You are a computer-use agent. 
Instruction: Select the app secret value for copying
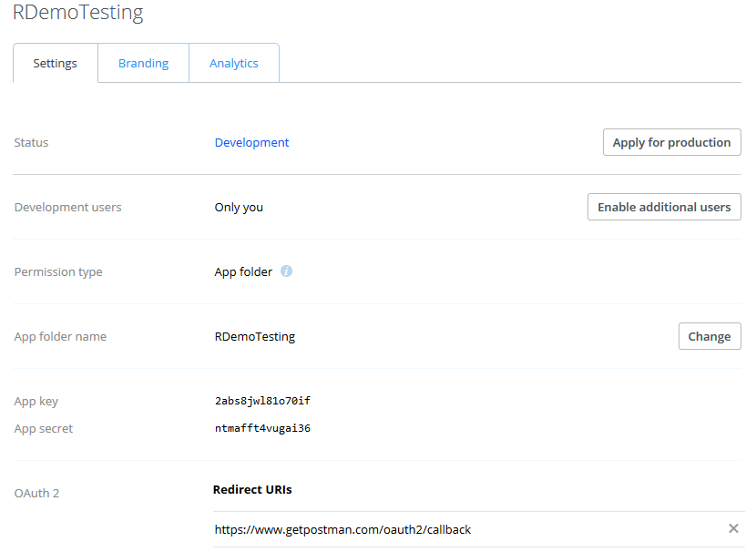pos(261,428)
